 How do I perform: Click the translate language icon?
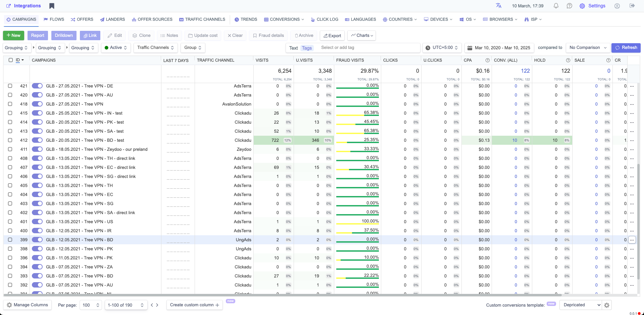[499, 6]
